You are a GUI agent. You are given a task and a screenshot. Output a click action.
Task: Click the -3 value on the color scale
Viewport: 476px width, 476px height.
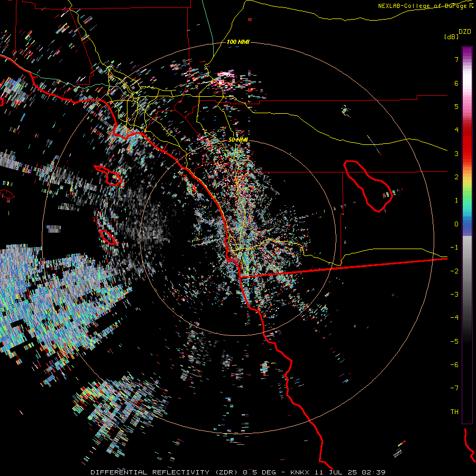coord(454,295)
